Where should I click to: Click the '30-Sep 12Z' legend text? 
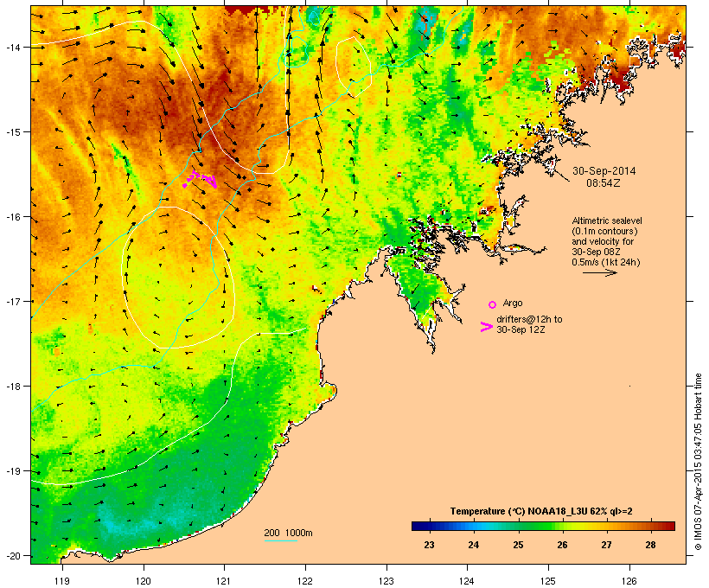521,329
